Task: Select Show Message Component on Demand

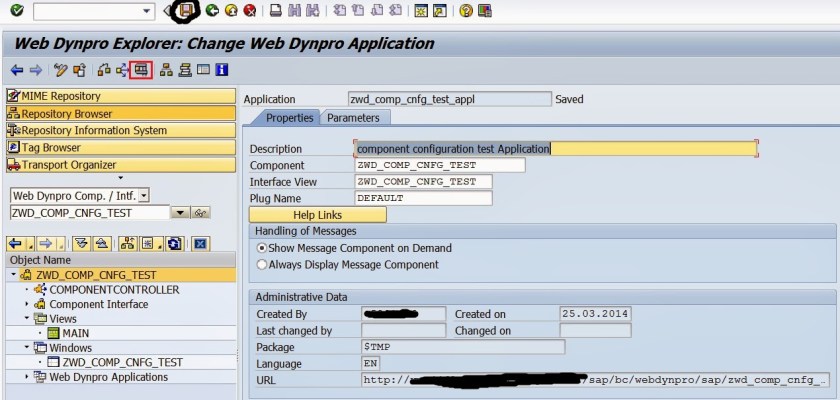Action: pos(262,248)
